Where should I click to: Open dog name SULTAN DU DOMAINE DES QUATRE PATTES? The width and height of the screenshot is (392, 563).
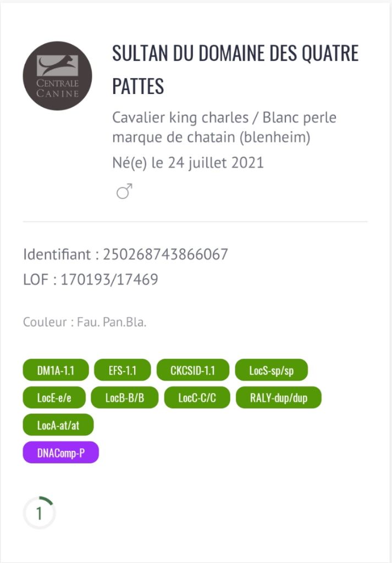tap(235, 69)
